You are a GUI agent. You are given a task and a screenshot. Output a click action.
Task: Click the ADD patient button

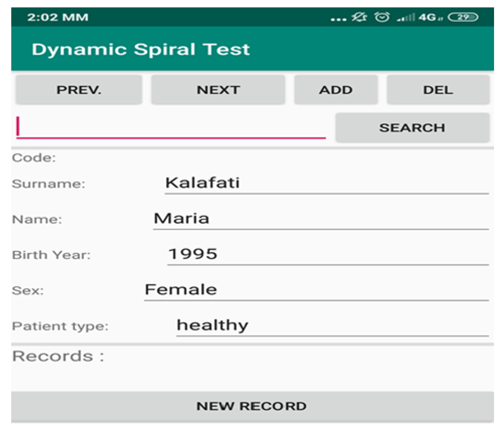(x=336, y=90)
